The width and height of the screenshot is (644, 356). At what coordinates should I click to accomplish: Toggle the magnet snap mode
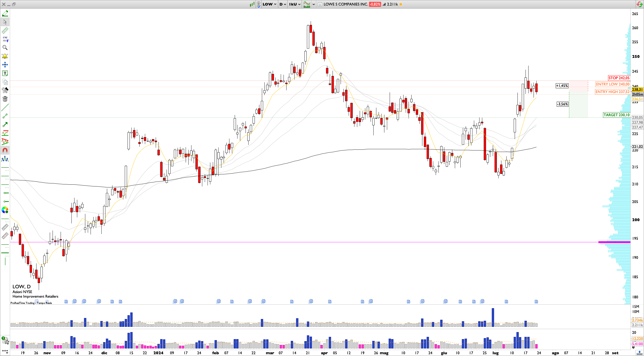coord(5,150)
